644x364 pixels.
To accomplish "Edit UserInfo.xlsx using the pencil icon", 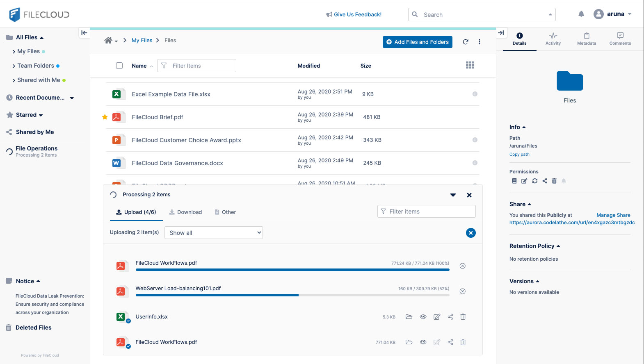I will [x=437, y=317].
